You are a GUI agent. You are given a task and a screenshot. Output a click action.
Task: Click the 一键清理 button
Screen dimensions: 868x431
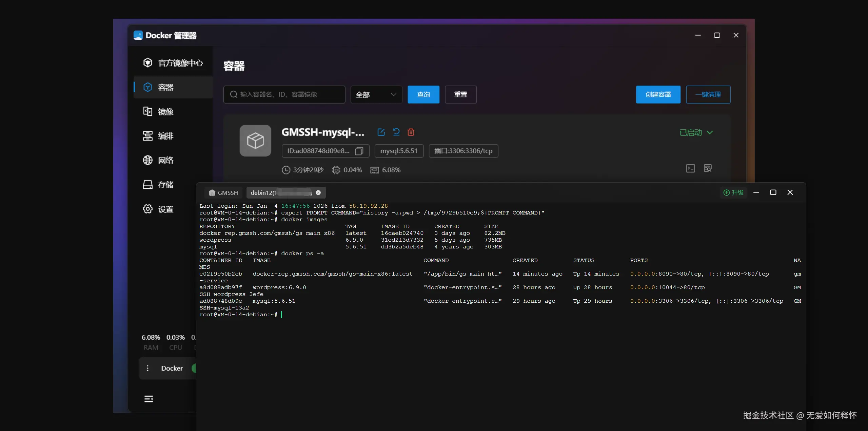click(708, 95)
